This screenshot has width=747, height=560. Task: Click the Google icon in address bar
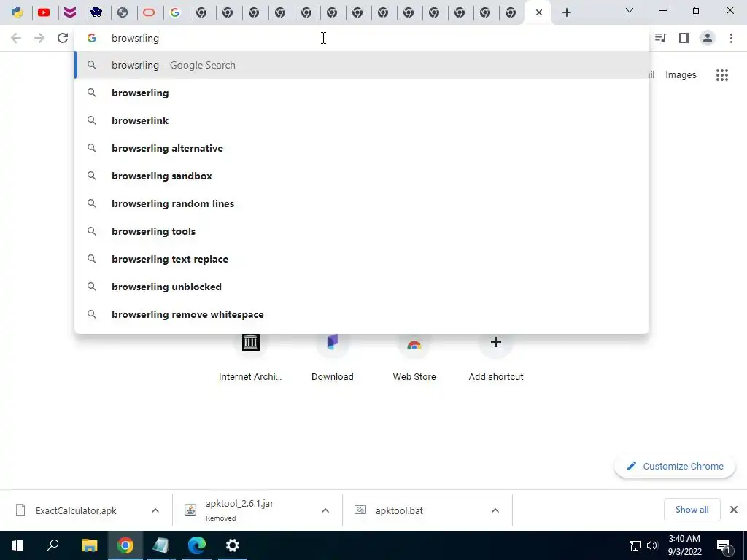coord(92,38)
